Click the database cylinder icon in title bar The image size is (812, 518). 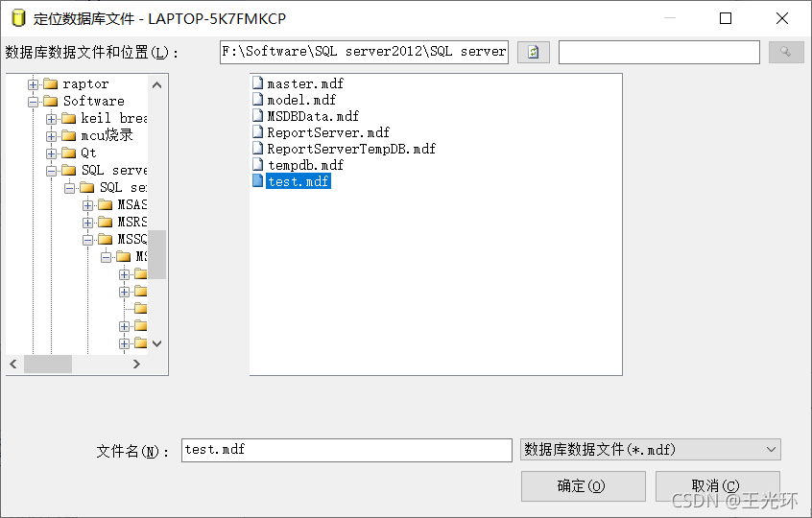(18, 18)
